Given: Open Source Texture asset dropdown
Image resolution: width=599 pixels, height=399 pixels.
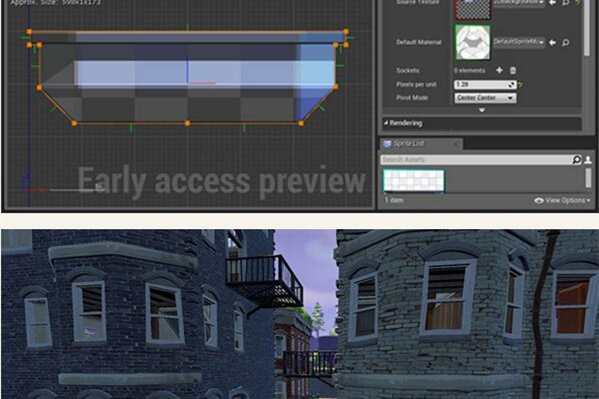Looking at the screenshot, I should 519,2.
